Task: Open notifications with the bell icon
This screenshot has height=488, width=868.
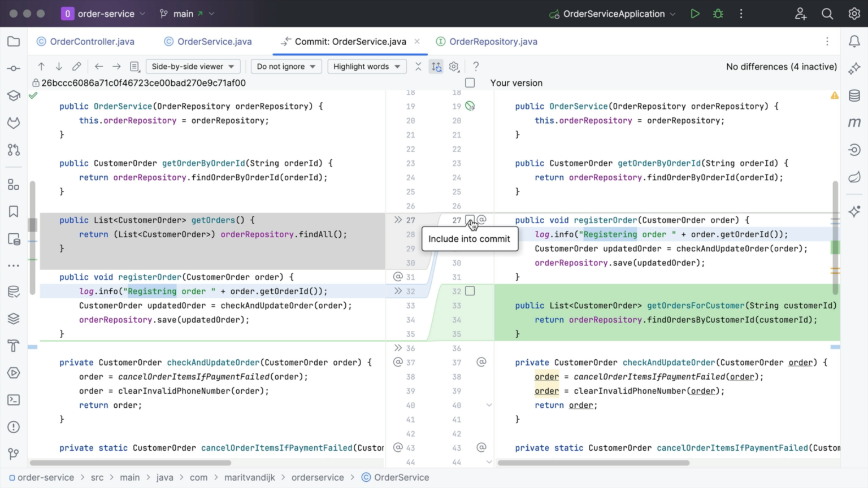Action: [x=854, y=41]
